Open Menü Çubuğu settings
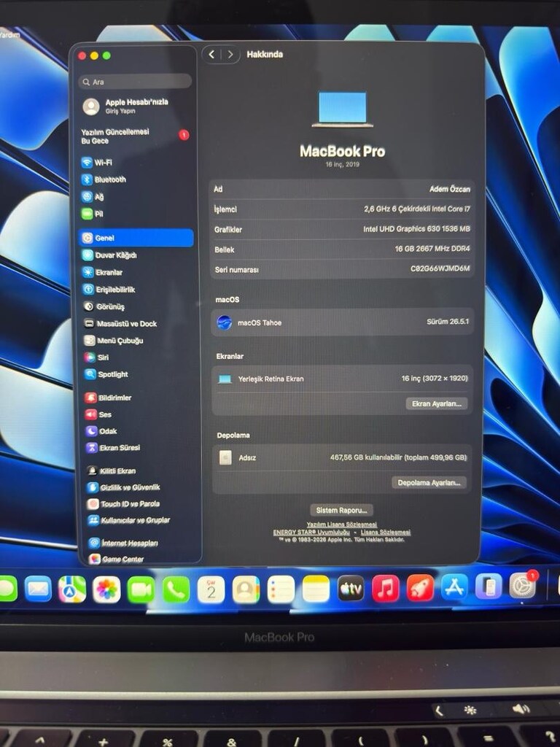Screen dimensions: 560x747 tap(113, 341)
